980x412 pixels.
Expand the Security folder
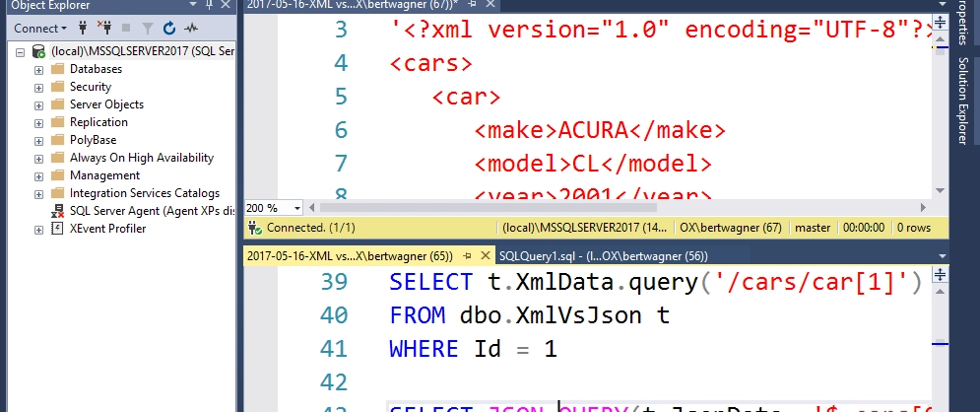pyautogui.click(x=38, y=88)
